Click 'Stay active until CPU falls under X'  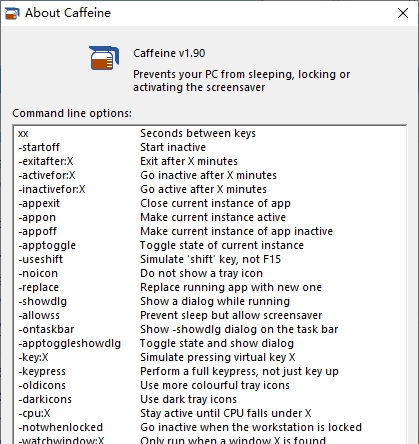226,413
